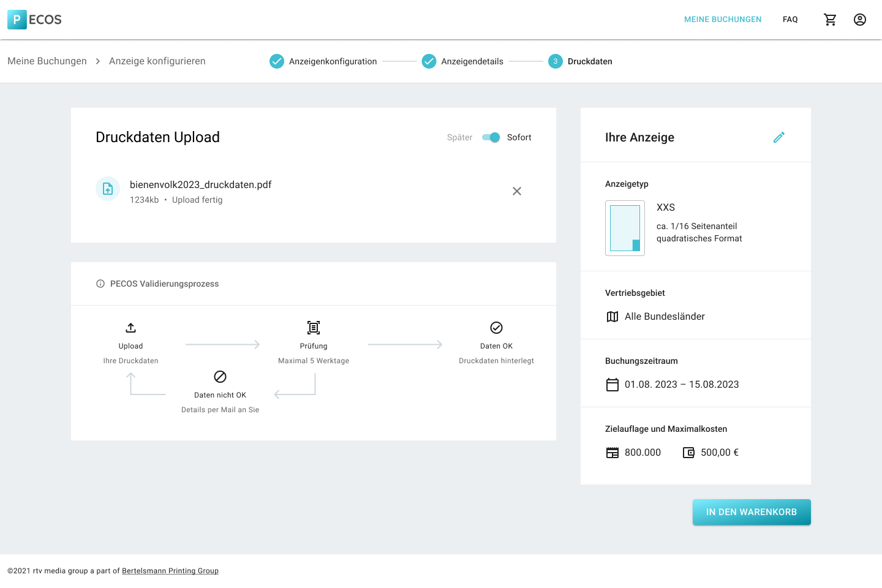Click the XXS ad format thumbnail

point(625,228)
